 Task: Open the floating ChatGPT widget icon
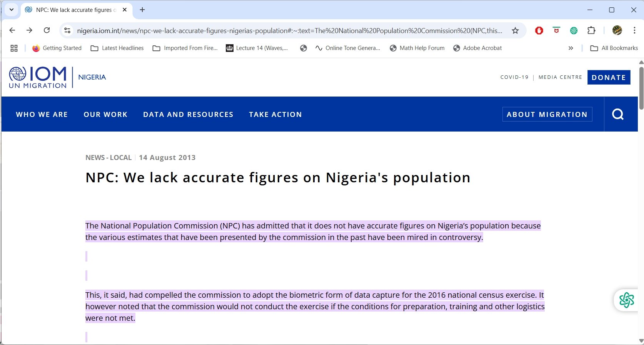(x=626, y=300)
